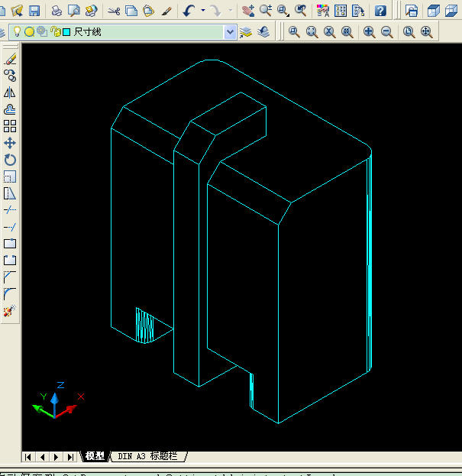Select the Chamfer tool
This screenshot has height=476, width=462.
click(10, 277)
